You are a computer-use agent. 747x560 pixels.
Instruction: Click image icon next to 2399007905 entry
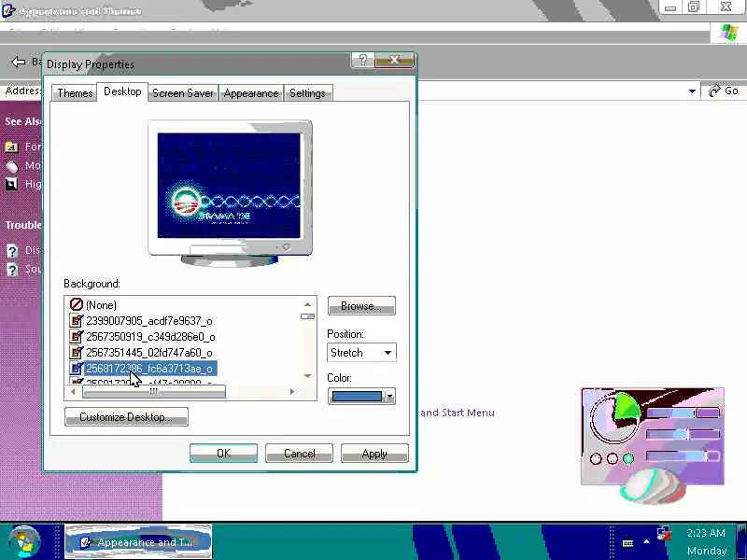coord(77,320)
